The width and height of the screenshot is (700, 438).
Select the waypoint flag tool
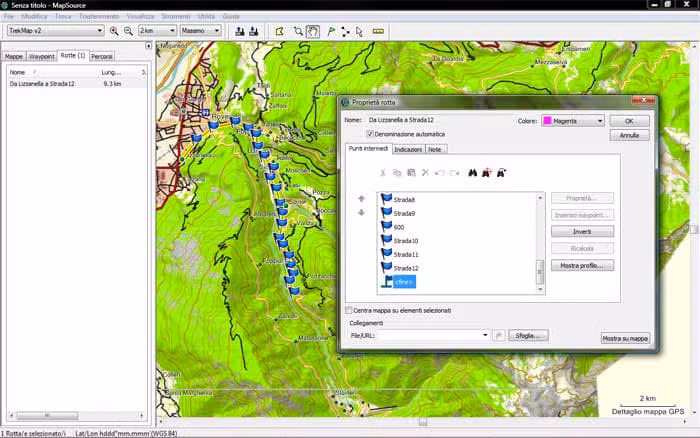point(331,31)
